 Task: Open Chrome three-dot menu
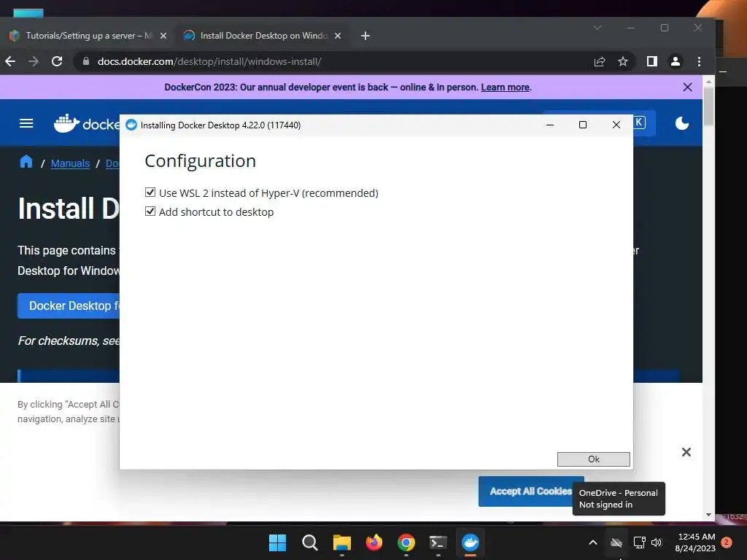click(699, 61)
